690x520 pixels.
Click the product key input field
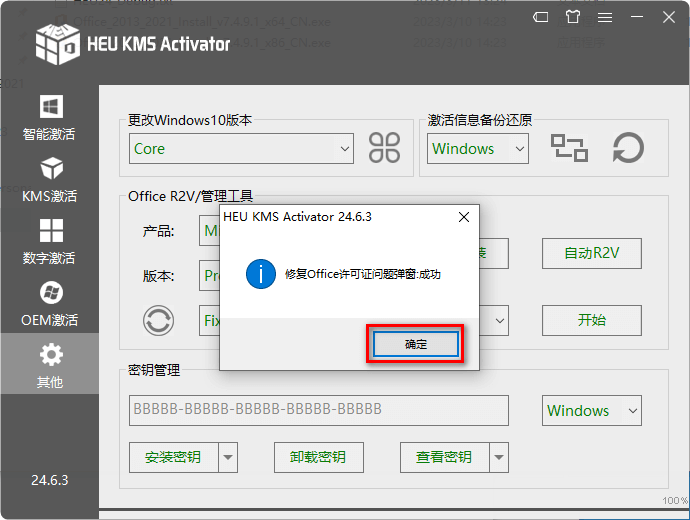coord(319,410)
